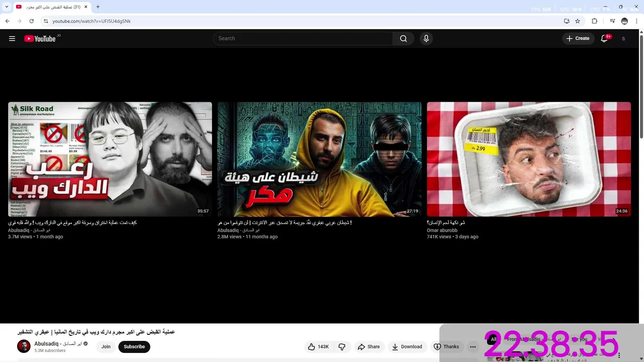Click the Download button

pyautogui.click(x=407, y=346)
